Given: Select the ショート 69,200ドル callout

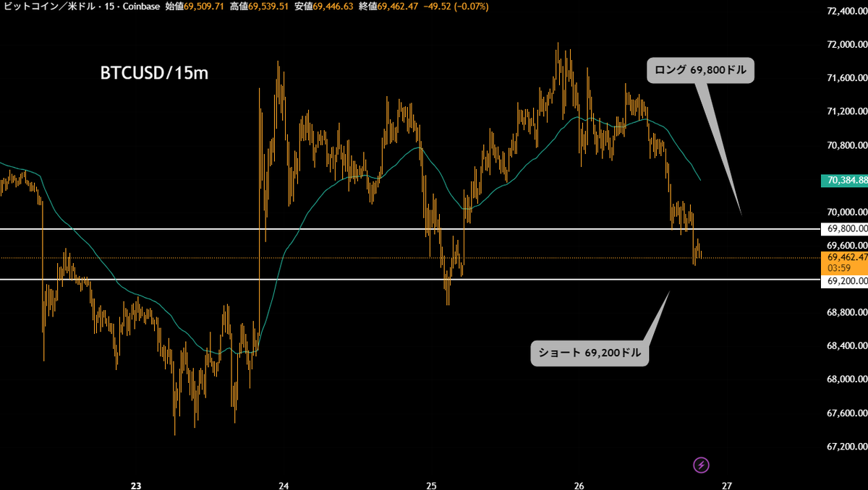Looking at the screenshot, I should (x=590, y=353).
